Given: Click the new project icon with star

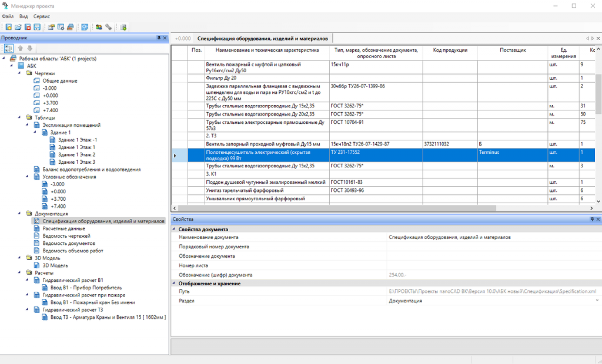Looking at the screenshot, I should (x=8, y=27).
